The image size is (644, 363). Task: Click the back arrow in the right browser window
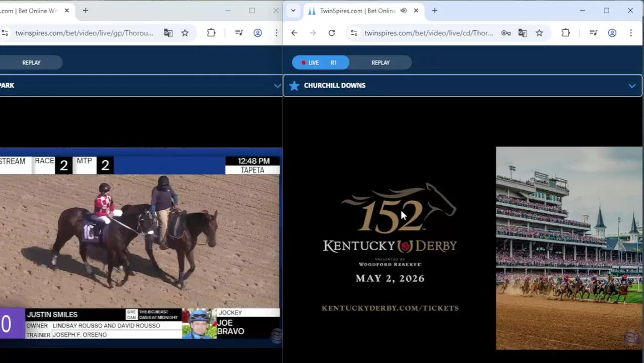294,33
